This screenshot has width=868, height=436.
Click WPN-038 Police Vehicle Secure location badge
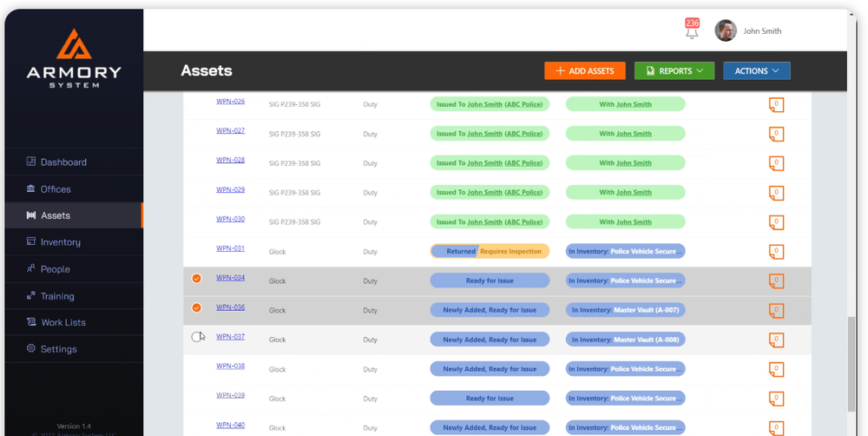click(x=626, y=369)
